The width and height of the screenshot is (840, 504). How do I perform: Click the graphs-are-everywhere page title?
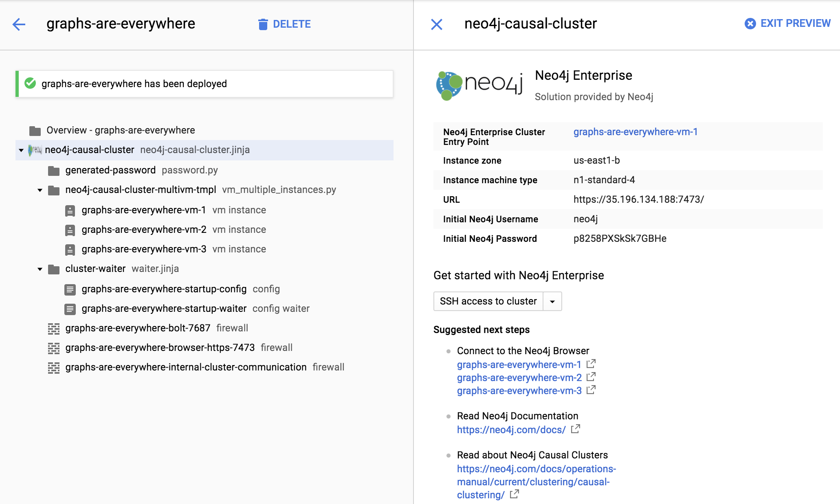click(121, 24)
